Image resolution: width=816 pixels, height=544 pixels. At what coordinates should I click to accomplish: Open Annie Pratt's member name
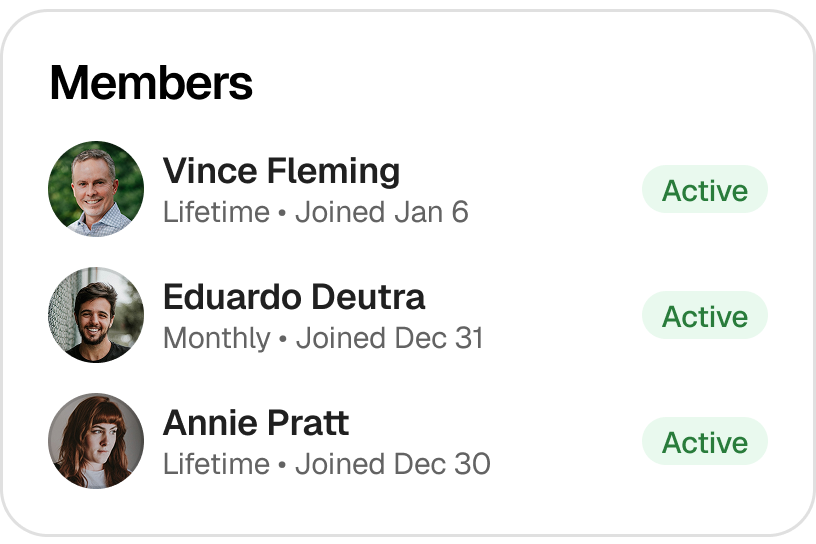[x=255, y=423]
